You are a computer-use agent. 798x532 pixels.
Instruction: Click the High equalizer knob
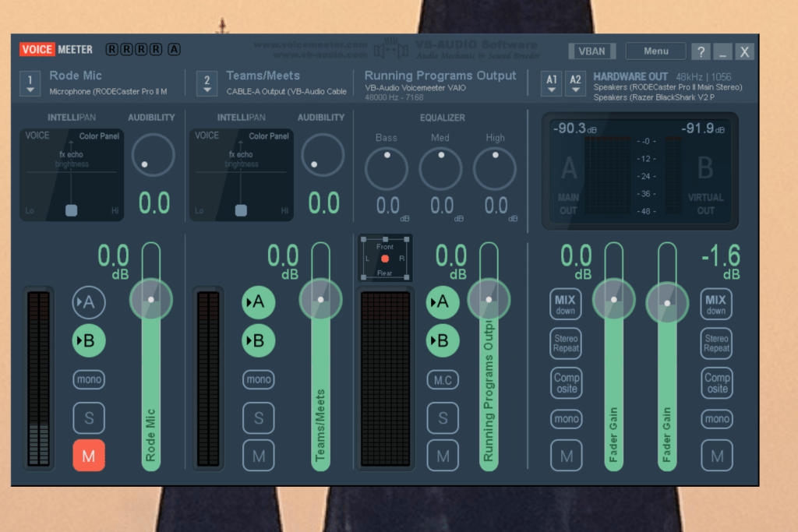tap(495, 169)
